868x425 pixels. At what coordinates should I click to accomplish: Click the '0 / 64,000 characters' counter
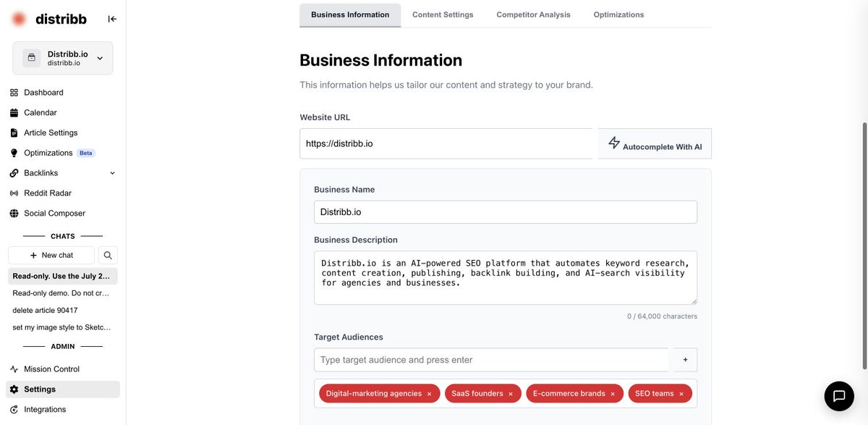tap(662, 316)
